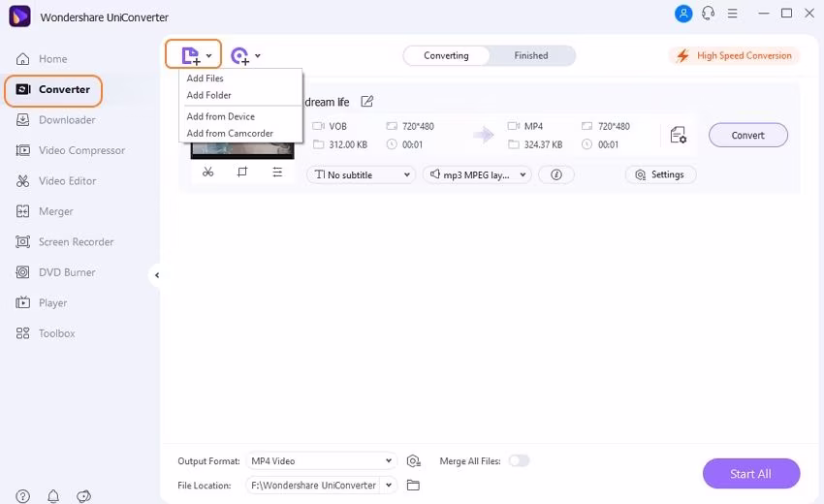Image resolution: width=824 pixels, height=504 pixels.
Task: Click the File Location path field
Action: (x=314, y=485)
